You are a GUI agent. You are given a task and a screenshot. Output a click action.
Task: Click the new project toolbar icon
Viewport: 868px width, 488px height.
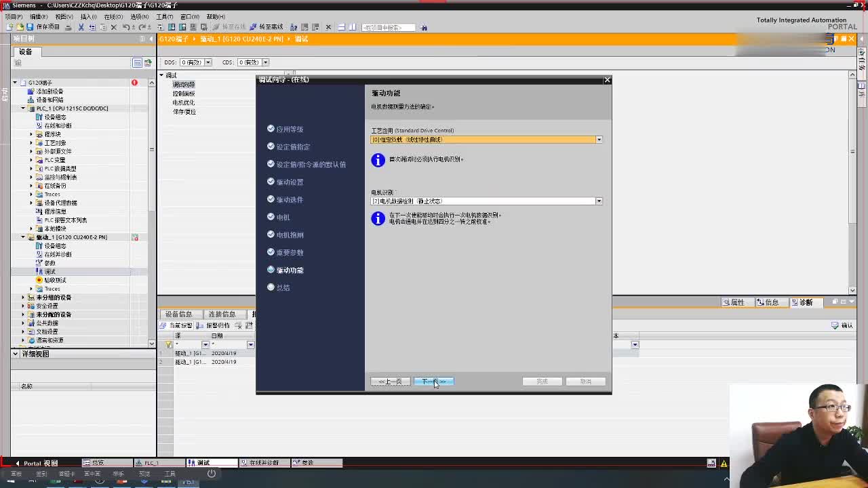click(9, 27)
